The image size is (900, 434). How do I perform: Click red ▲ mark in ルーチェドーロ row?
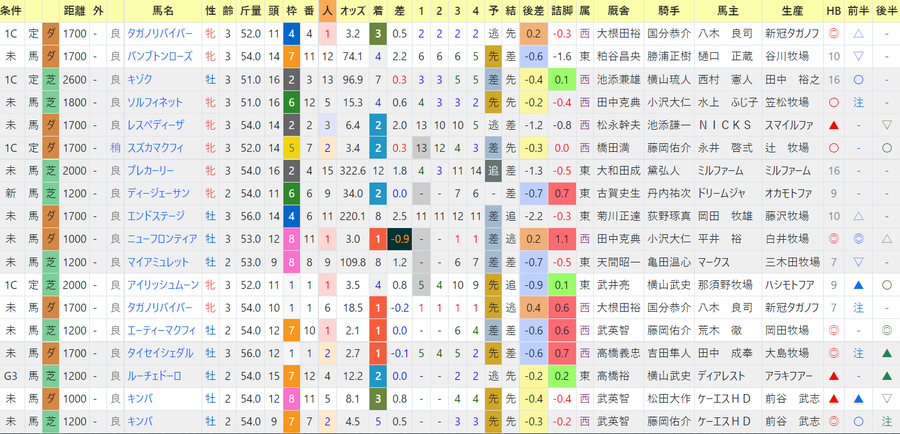pos(833,376)
